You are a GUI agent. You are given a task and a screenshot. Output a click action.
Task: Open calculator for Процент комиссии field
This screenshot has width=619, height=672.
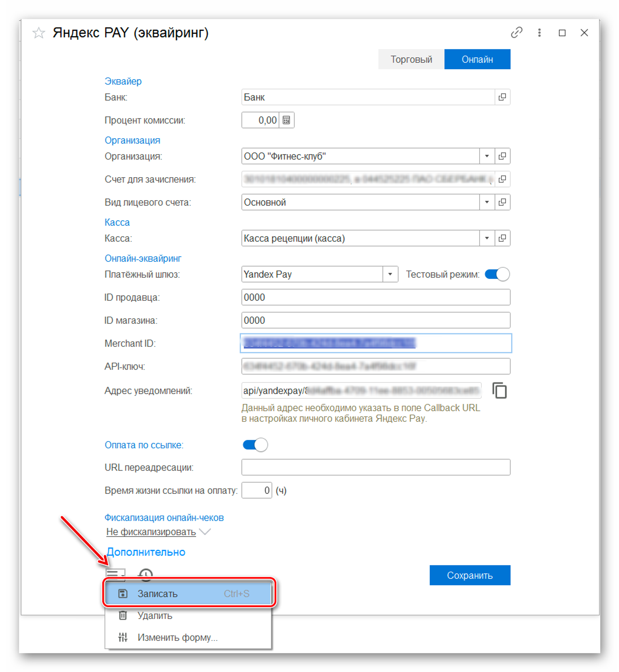pyautogui.click(x=286, y=120)
